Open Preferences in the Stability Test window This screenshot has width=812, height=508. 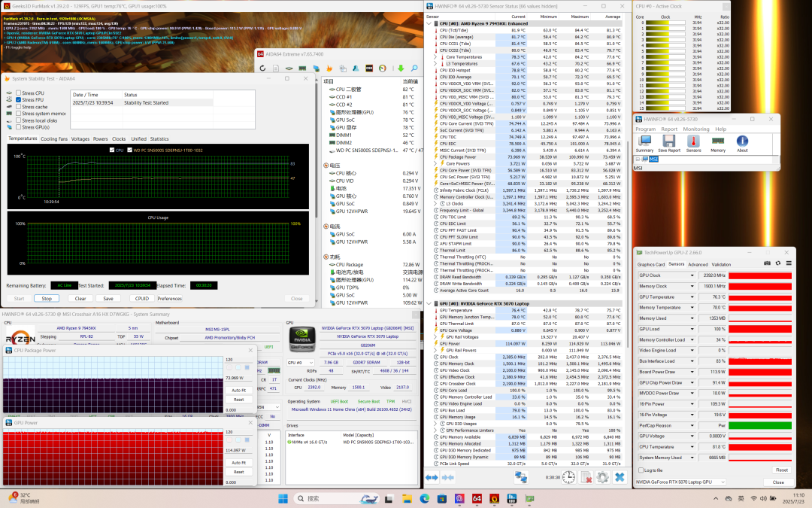tap(170, 299)
